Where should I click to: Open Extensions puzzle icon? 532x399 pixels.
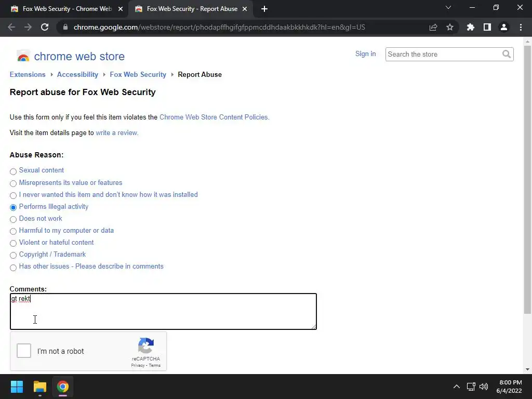471,27
